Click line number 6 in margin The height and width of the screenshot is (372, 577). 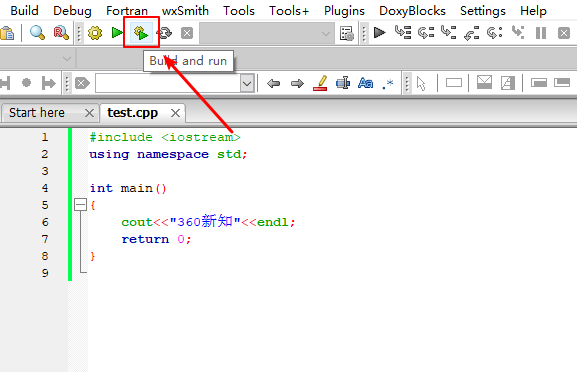click(x=45, y=222)
